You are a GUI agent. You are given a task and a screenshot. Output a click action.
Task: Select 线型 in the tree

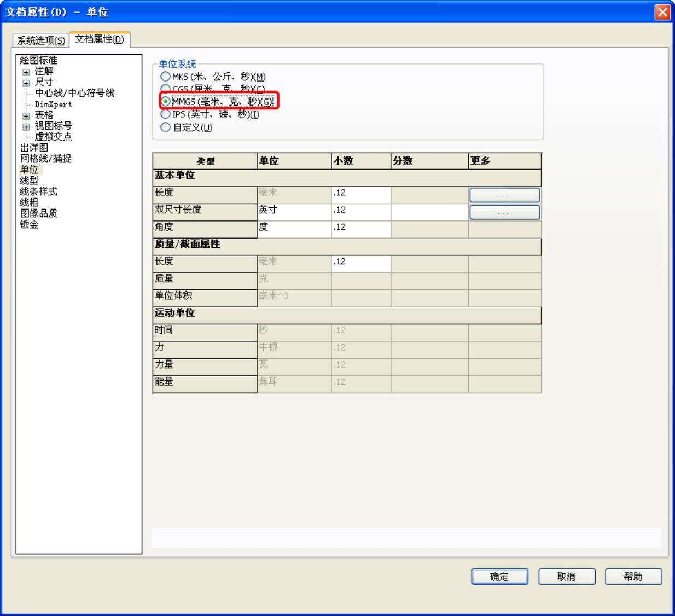pos(29,181)
